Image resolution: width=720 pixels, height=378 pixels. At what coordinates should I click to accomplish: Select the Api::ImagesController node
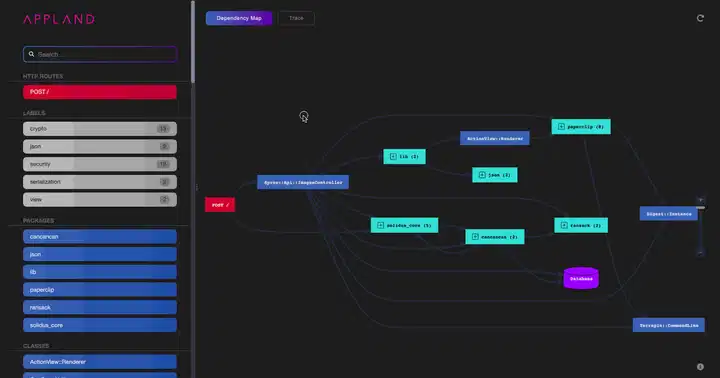[x=303, y=182]
